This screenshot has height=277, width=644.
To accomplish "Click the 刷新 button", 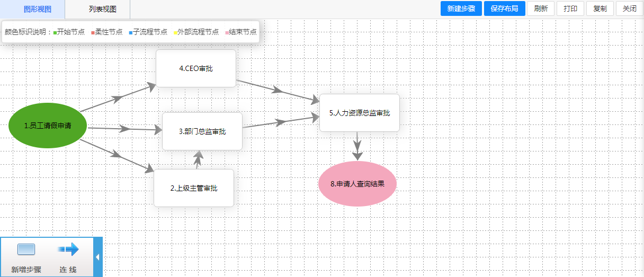I will (541, 8).
